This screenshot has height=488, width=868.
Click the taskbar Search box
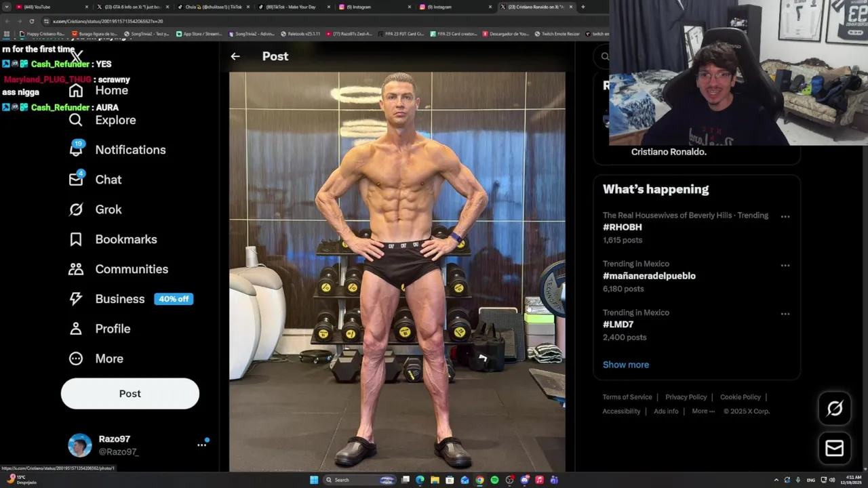tap(359, 480)
